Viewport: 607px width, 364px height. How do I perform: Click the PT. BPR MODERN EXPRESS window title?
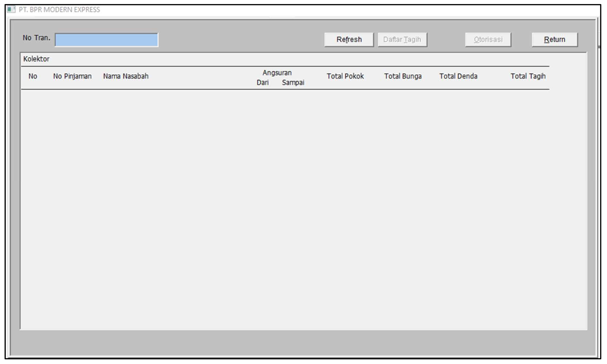click(x=58, y=9)
